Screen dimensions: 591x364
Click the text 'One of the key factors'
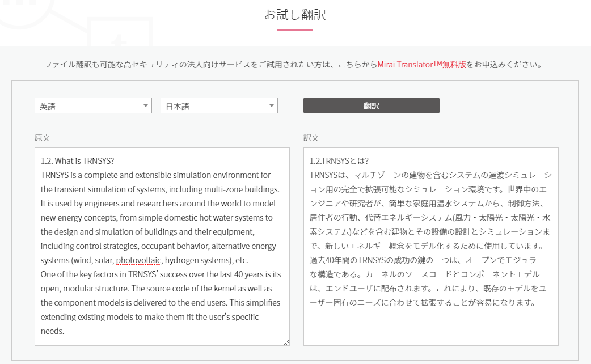point(79,274)
